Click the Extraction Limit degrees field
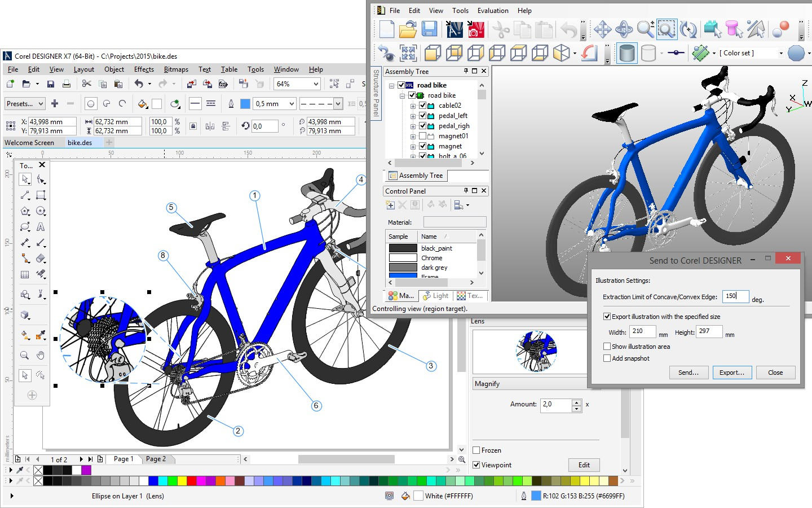Viewport: 812px width, 508px height. pos(735,296)
